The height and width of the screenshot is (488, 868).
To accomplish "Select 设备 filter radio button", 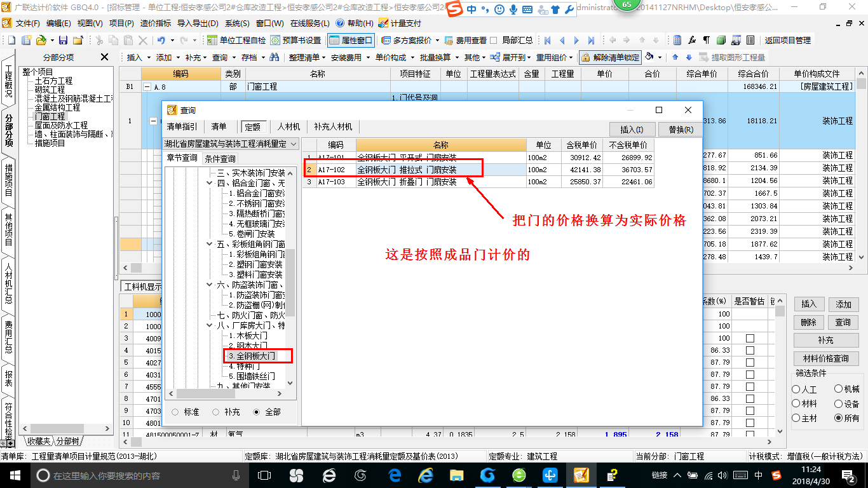I will 839,403.
